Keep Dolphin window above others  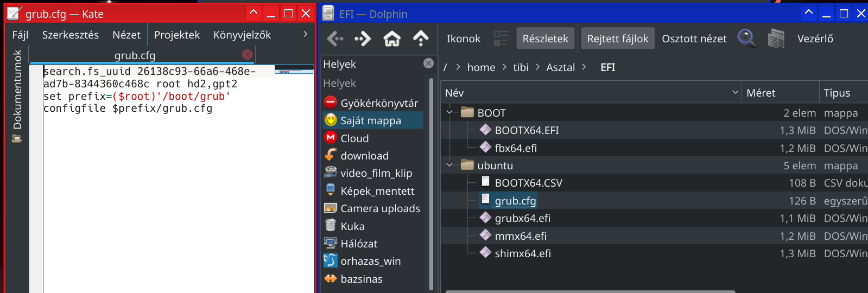click(809, 13)
